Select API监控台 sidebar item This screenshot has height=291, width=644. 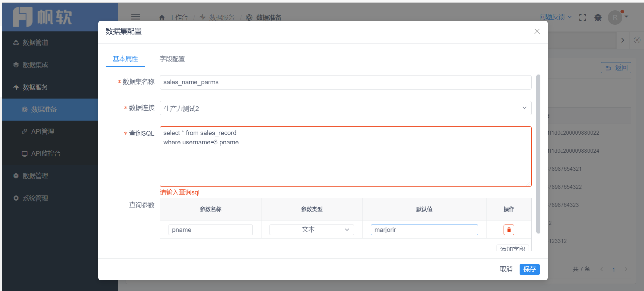pos(50,154)
